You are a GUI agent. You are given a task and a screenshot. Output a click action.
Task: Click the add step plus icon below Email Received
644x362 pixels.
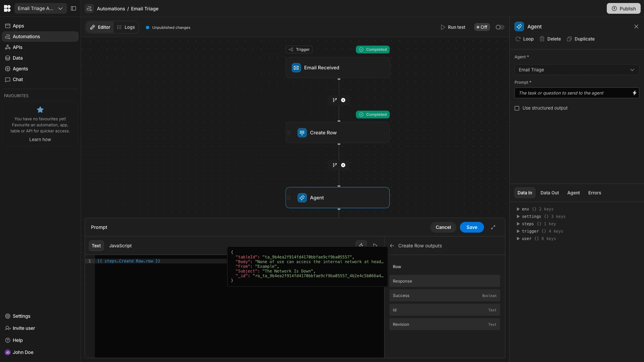tap(343, 100)
